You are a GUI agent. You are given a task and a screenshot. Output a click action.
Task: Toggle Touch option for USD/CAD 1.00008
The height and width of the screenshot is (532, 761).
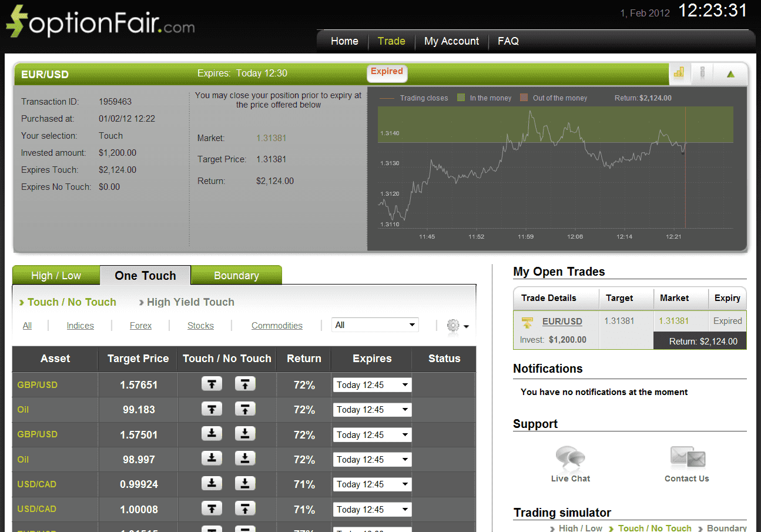(212, 508)
